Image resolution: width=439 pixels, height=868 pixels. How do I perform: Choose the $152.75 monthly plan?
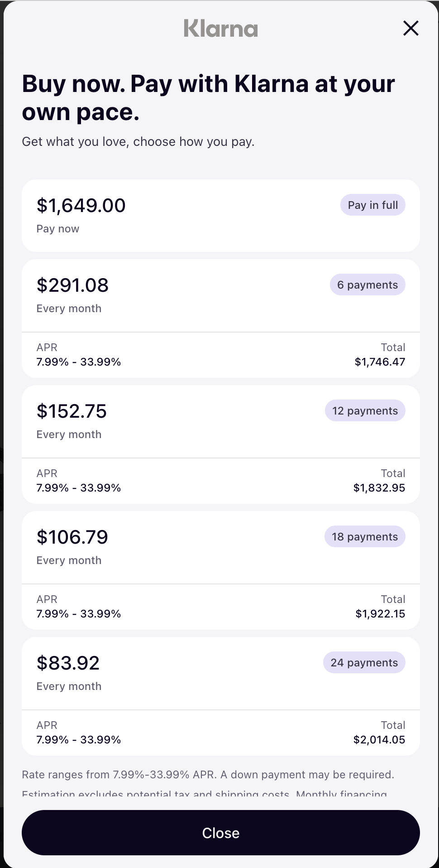(x=72, y=412)
